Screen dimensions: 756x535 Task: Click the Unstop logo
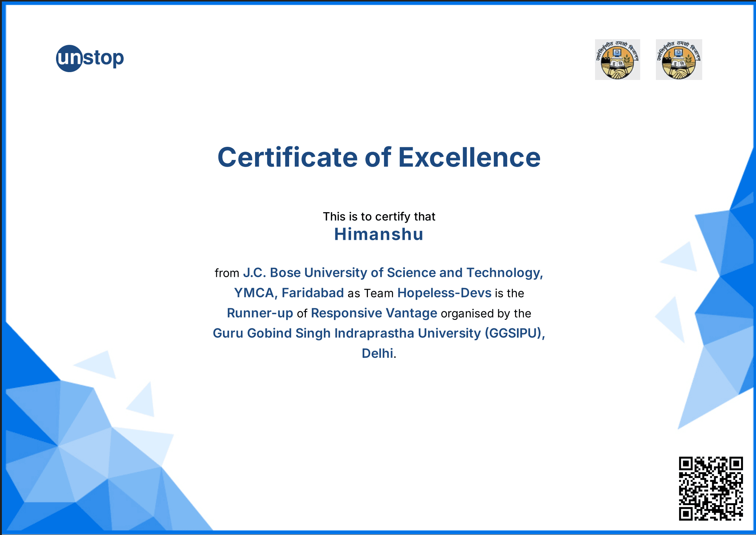click(90, 58)
